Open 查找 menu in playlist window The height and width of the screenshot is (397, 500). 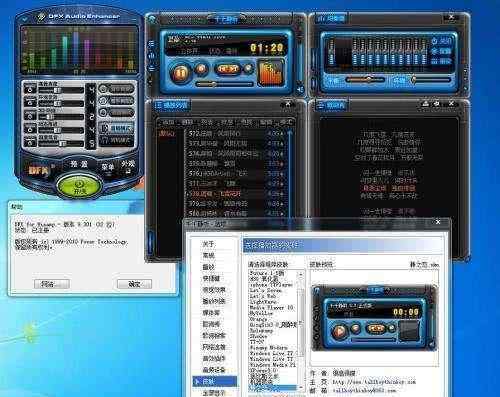tap(246, 123)
